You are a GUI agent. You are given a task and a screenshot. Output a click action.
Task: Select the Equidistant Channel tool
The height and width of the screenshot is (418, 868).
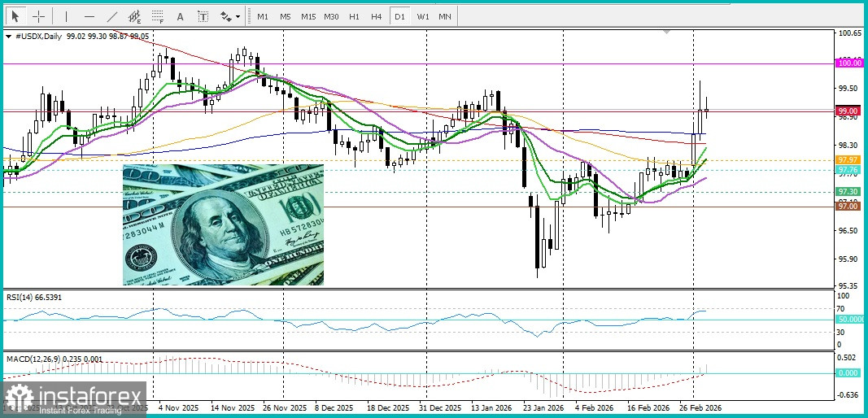tap(134, 16)
